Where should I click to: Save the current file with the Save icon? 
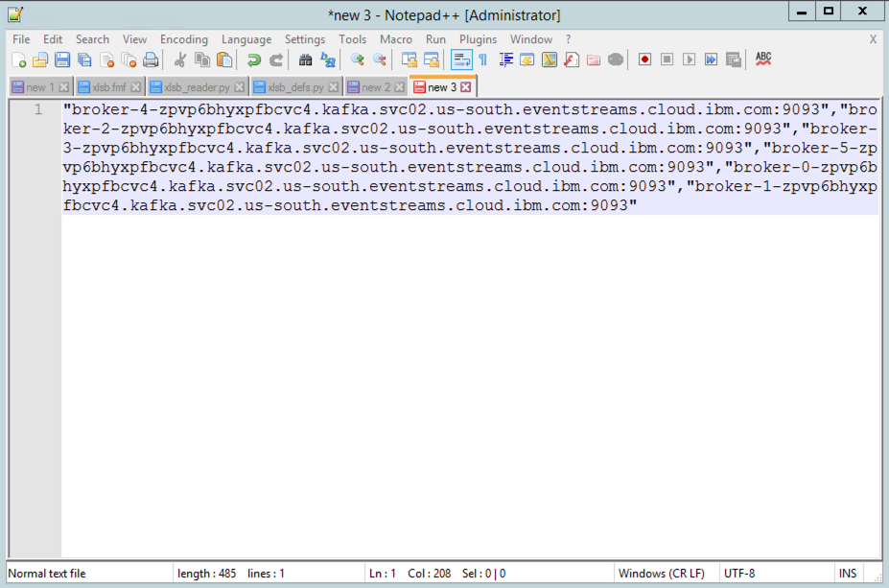click(x=62, y=59)
